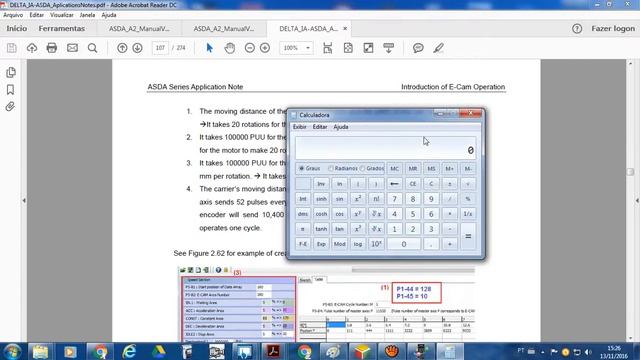
Task: Click the volume speaker tray icon
Action: coord(588,352)
